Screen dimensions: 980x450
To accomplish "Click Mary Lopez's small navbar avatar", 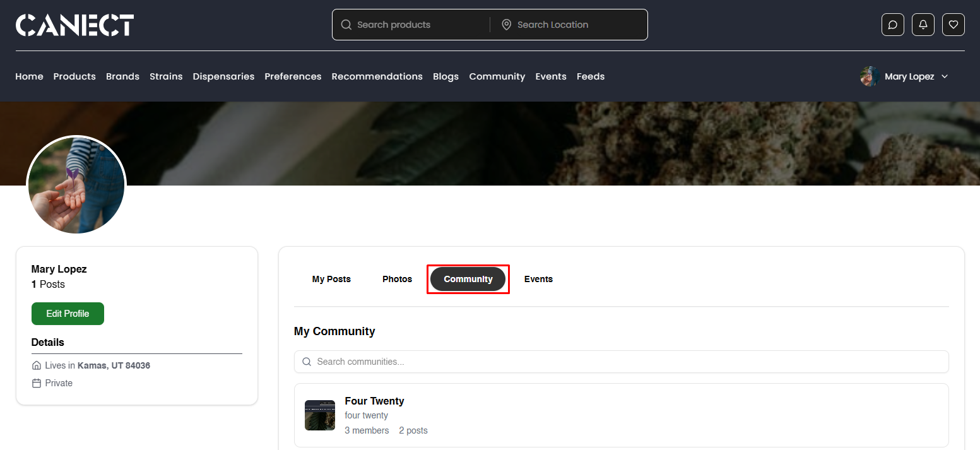I will [870, 76].
